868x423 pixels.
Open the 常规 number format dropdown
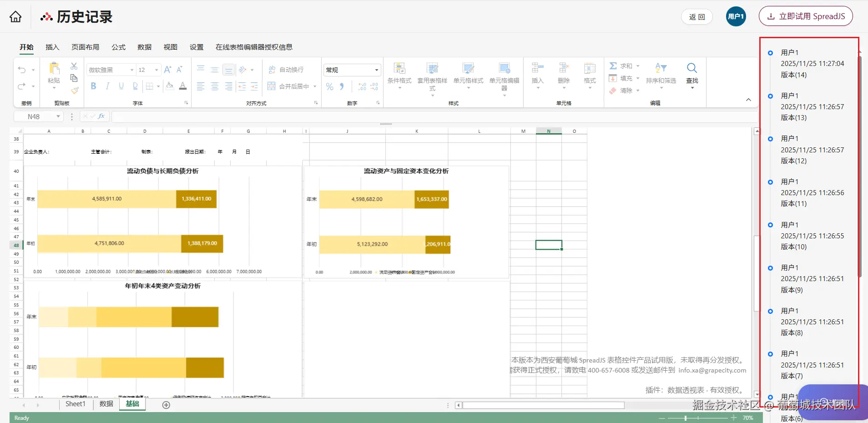[377, 70]
